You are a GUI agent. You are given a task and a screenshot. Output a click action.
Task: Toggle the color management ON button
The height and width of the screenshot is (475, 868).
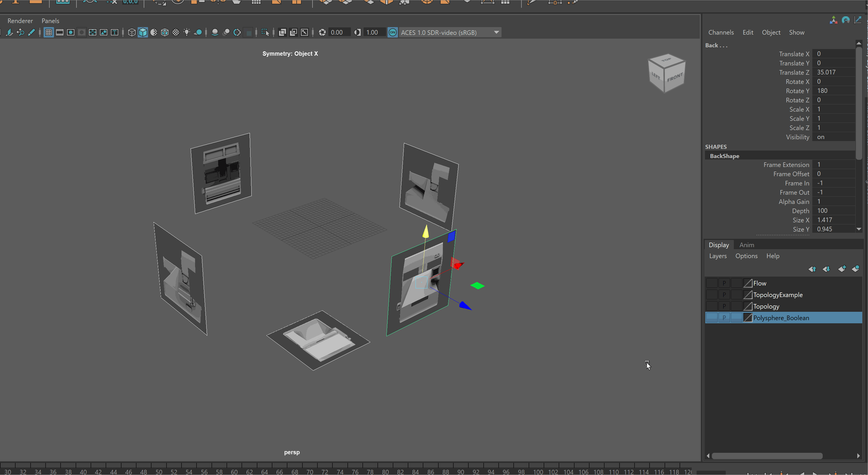[392, 32]
